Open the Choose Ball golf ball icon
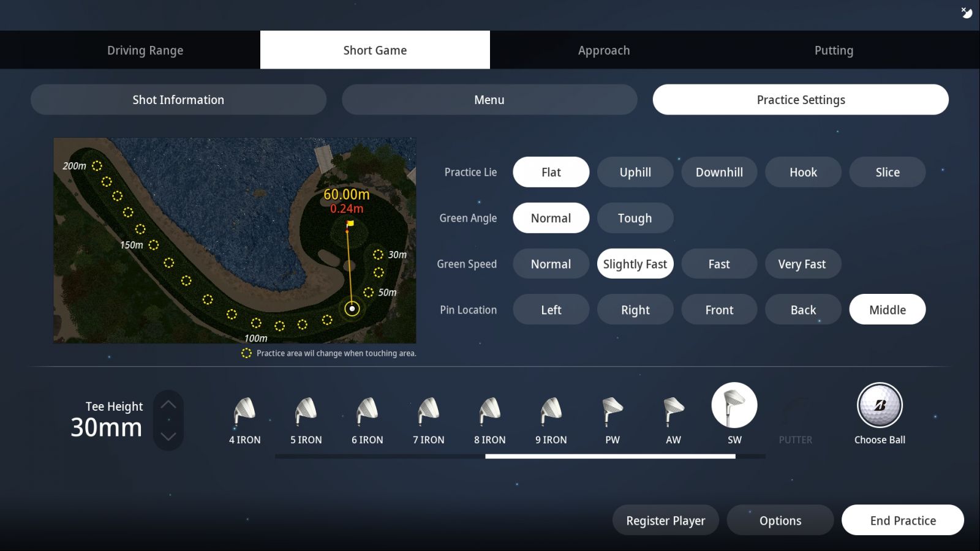Screen dimensions: 980x551 (x=880, y=406)
